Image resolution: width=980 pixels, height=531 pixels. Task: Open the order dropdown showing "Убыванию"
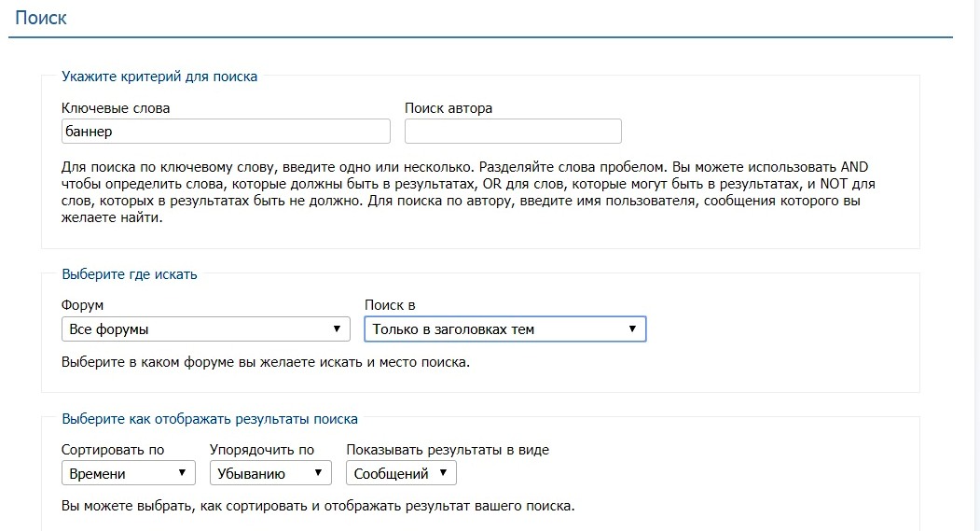[x=270, y=473]
